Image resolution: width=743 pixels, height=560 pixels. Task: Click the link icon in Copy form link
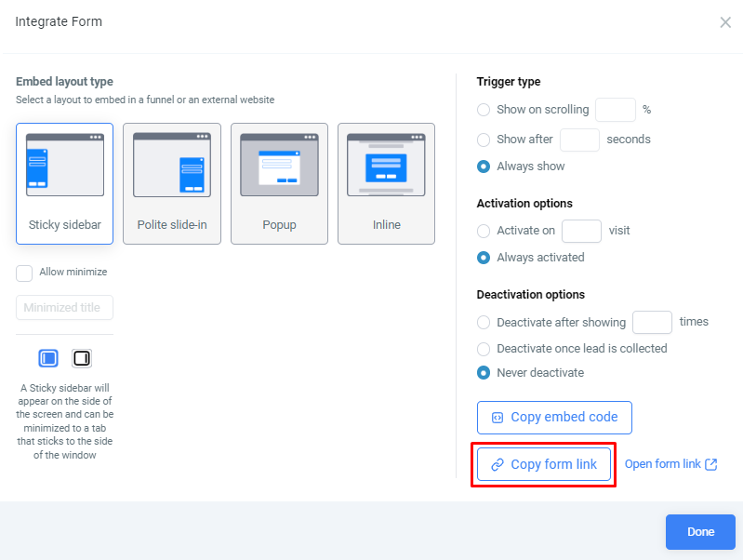[x=498, y=465]
